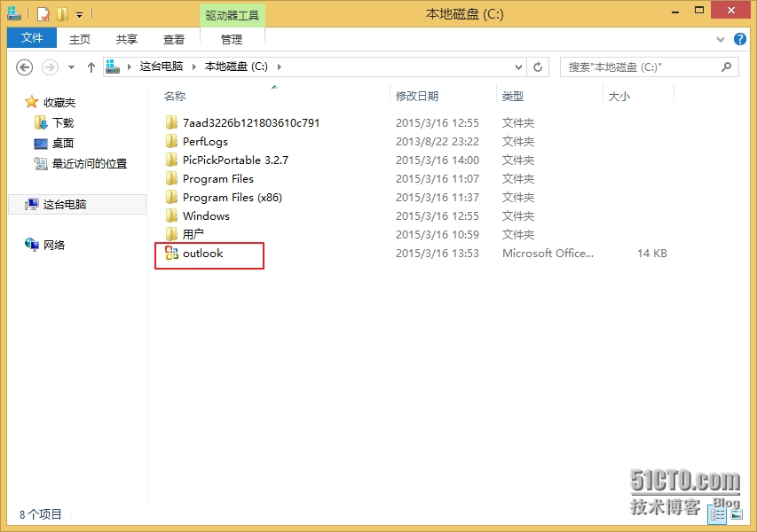The image size is (757, 532).
Task: Click the drive icon in the title bar
Action: (x=14, y=14)
